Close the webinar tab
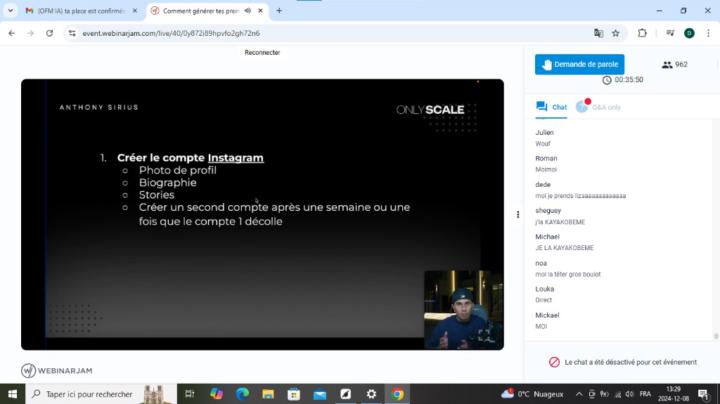Image resolution: width=720 pixels, height=404 pixels. [260, 11]
